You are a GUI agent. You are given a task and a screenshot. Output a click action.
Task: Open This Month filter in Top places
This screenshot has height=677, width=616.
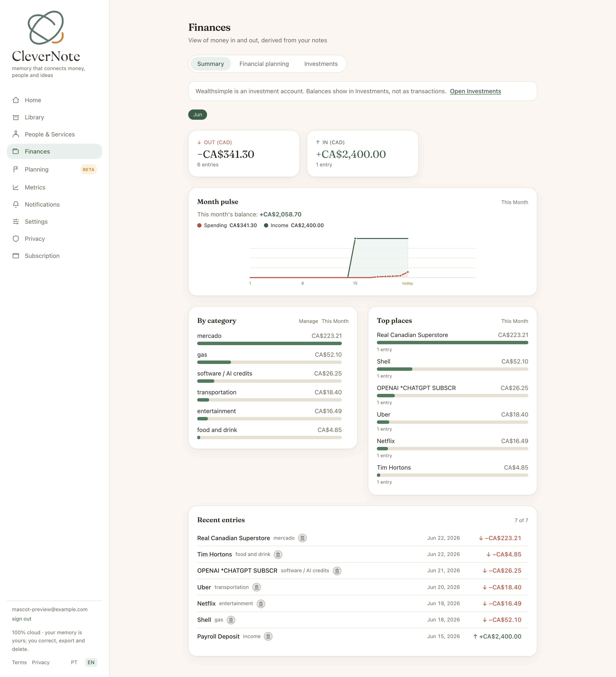coord(515,321)
